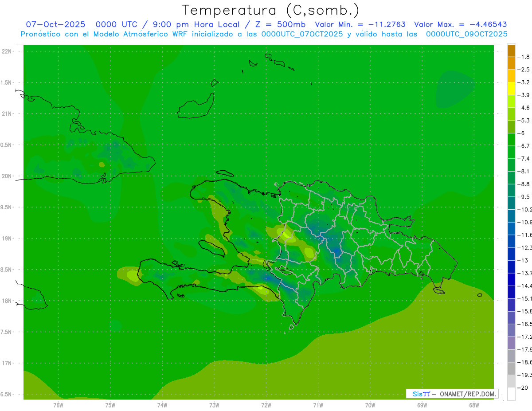The width and height of the screenshot is (532, 411).
Task: Click the light purple swatch between -17.2 and -17.9
Action: (511, 343)
